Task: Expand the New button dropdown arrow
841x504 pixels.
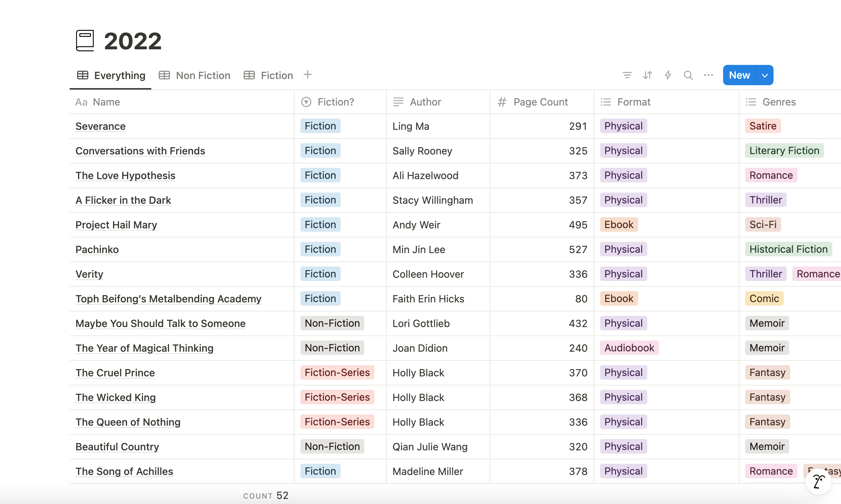Action: click(765, 75)
